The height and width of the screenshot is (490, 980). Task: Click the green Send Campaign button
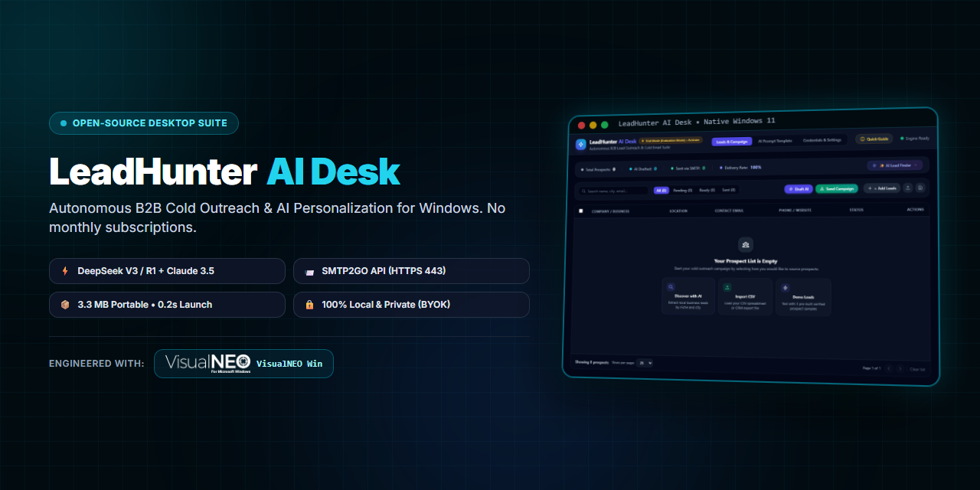pyautogui.click(x=837, y=189)
